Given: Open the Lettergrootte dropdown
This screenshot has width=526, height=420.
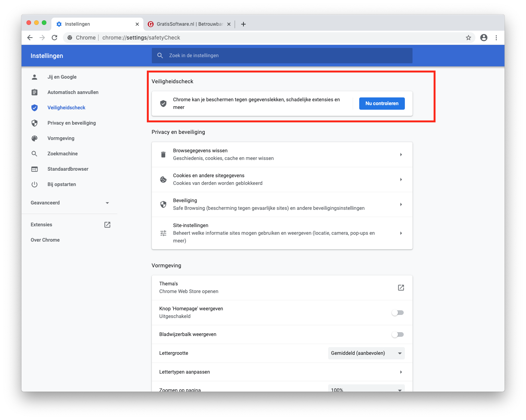Looking at the screenshot, I should tap(366, 353).
